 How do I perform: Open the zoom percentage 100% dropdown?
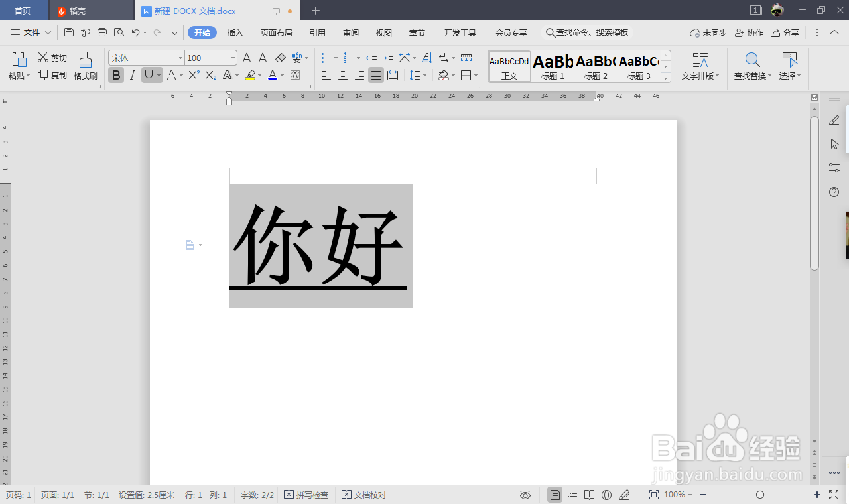pyautogui.click(x=678, y=495)
